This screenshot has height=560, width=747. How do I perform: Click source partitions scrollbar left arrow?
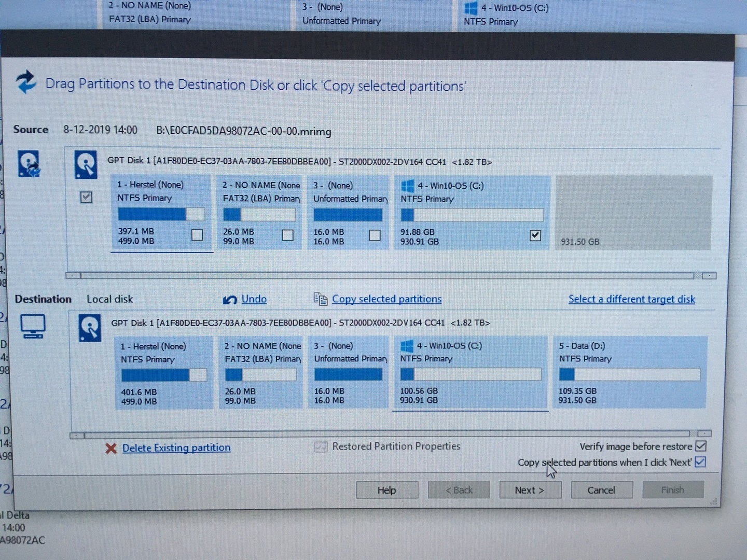[73, 275]
